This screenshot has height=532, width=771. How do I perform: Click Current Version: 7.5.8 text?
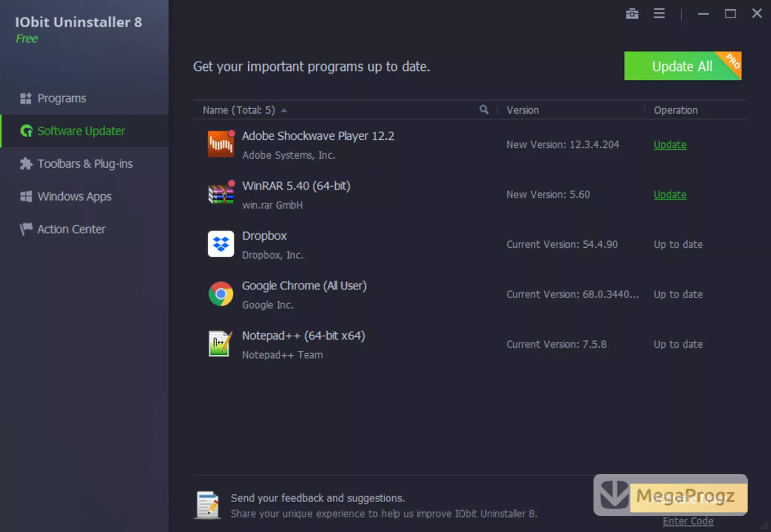[556, 344]
